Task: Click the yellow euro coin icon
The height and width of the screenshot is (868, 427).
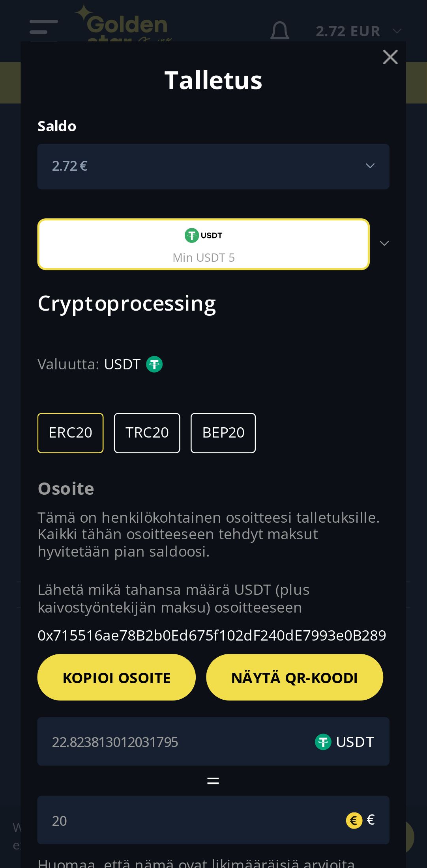Action: (x=354, y=821)
